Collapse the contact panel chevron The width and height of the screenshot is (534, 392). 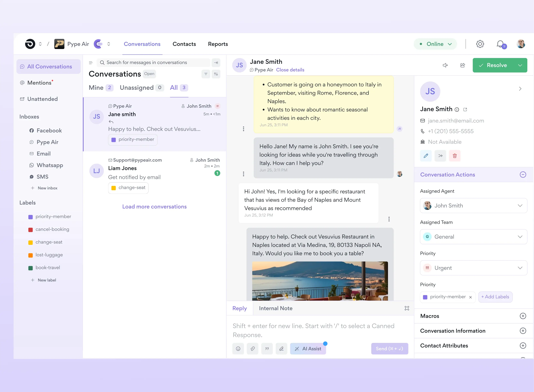(x=520, y=89)
